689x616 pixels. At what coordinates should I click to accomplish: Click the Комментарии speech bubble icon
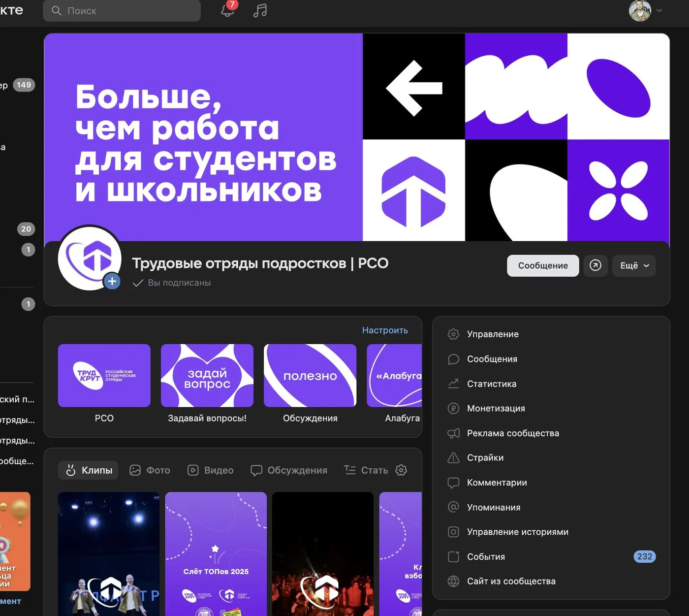tap(453, 483)
